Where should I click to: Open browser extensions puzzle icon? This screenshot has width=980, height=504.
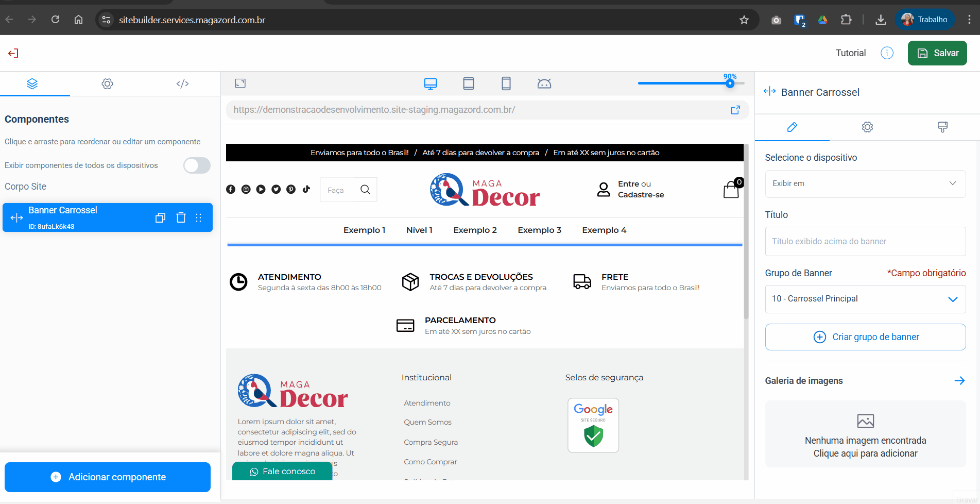(846, 20)
